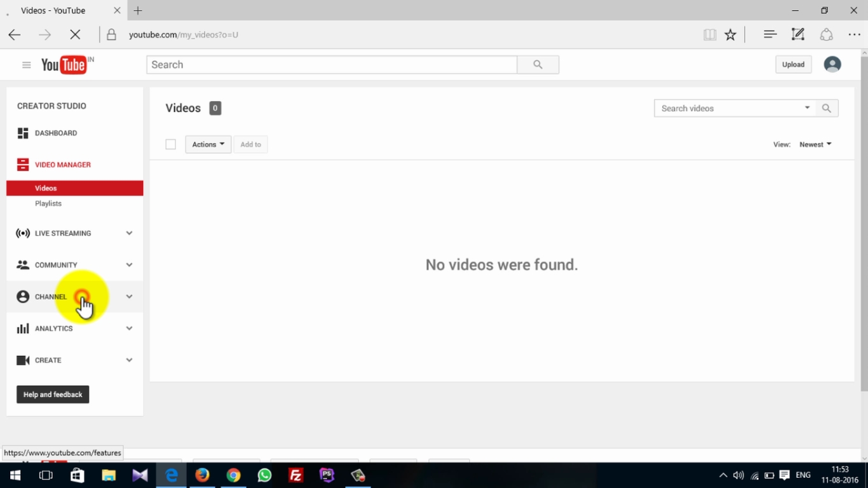Click the CREATOR STUDIO heading link
This screenshot has width=868, height=488.
click(x=51, y=106)
